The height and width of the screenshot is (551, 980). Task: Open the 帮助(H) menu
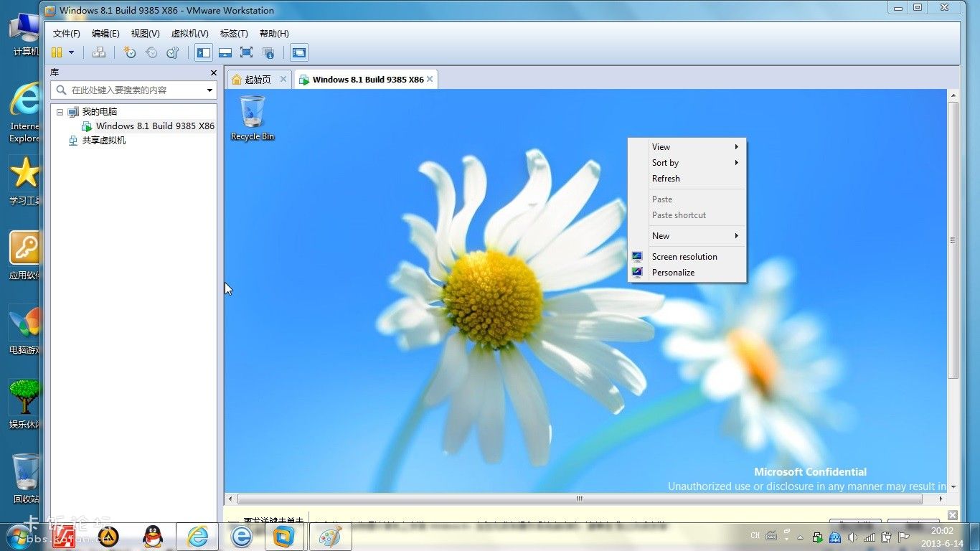click(x=274, y=34)
